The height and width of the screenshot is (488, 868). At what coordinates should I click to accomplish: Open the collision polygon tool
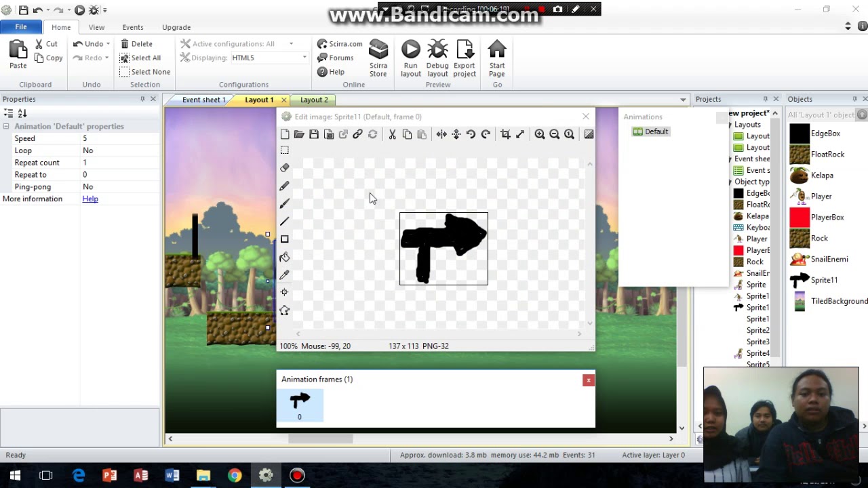point(285,310)
